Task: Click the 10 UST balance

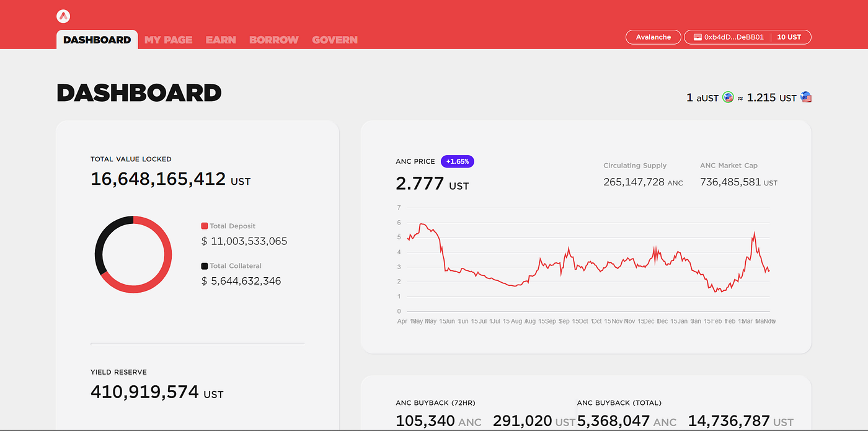Action: pyautogui.click(x=789, y=37)
